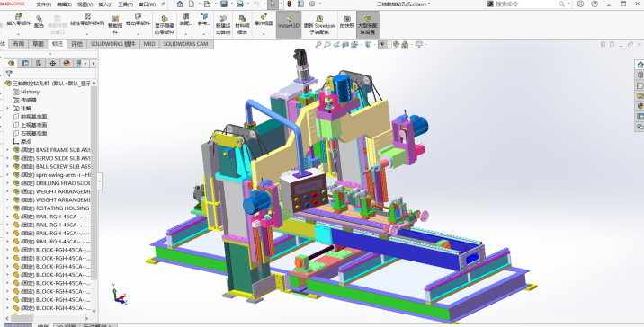Viewport: 644px width, 327px height.
Task: Switch to the MBD tab
Action: point(149,44)
